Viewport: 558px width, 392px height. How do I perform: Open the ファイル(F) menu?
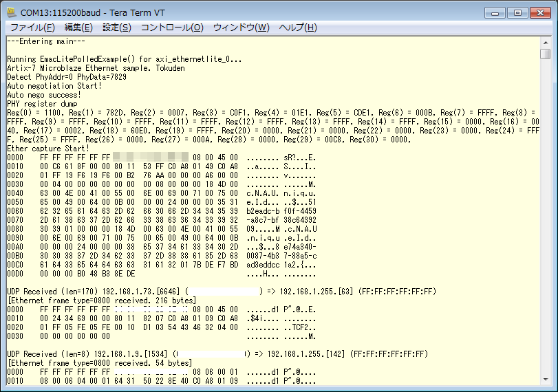pos(32,28)
